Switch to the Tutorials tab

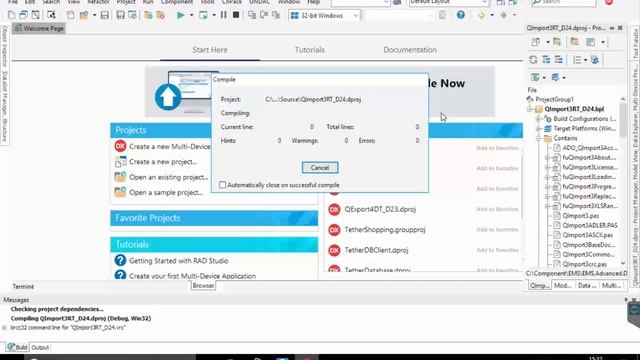coord(310,50)
